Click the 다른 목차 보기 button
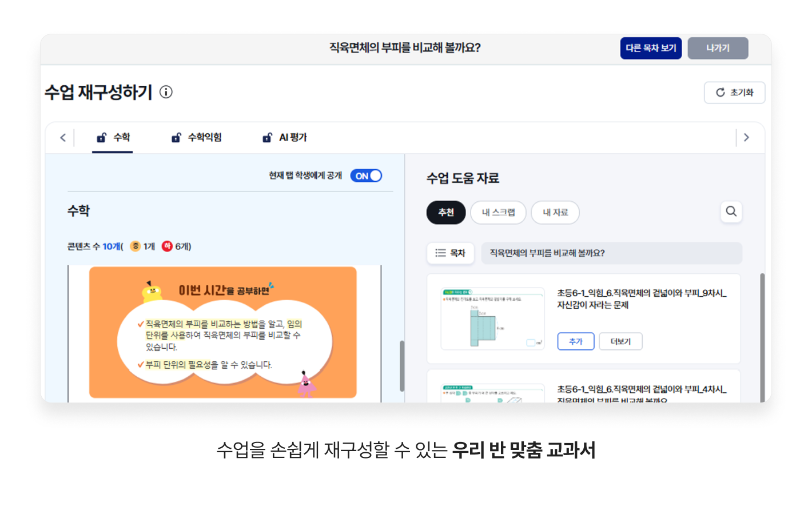Image resolution: width=812 pixels, height=522 pixels. (x=650, y=49)
